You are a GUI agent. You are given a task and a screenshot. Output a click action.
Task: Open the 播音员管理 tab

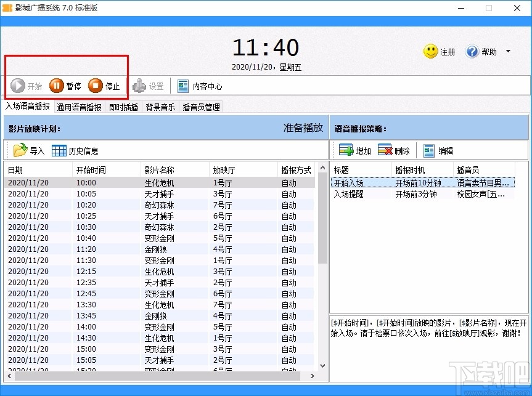pos(202,106)
